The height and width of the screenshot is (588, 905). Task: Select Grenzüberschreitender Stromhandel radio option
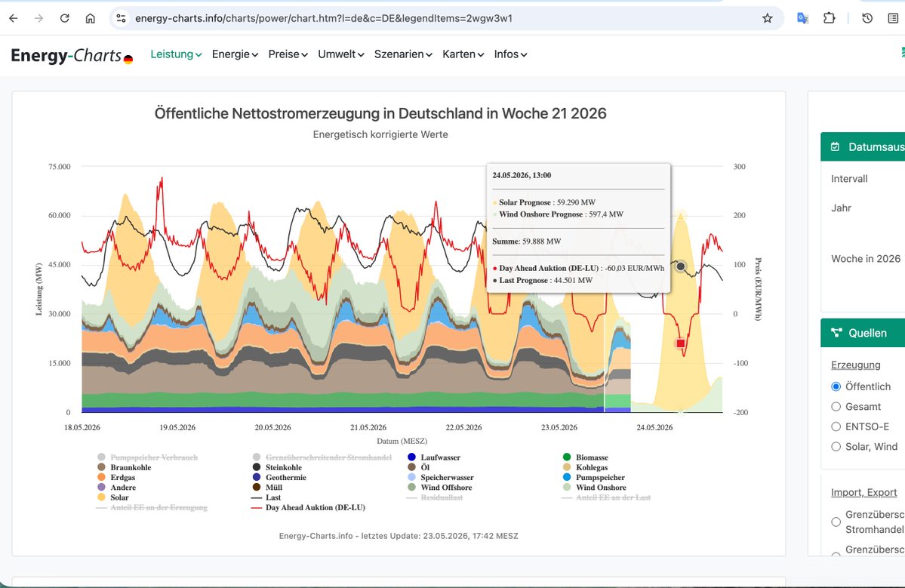(836, 522)
